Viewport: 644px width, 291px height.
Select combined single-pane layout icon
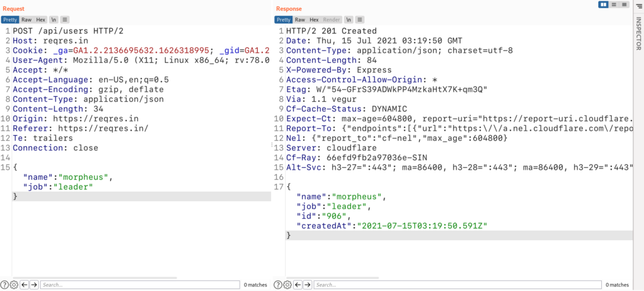[x=625, y=4]
